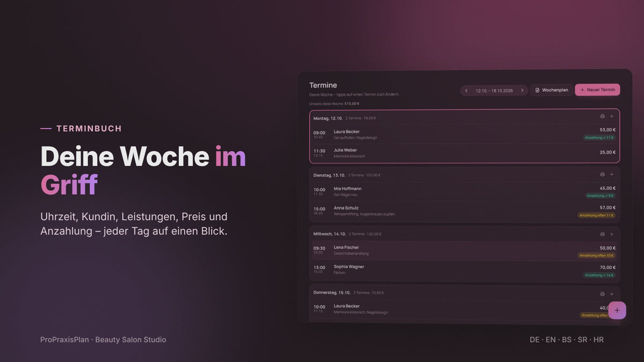Click the 50,00 € price
The width and height of the screenshot is (644, 362).
pyautogui.click(x=608, y=248)
